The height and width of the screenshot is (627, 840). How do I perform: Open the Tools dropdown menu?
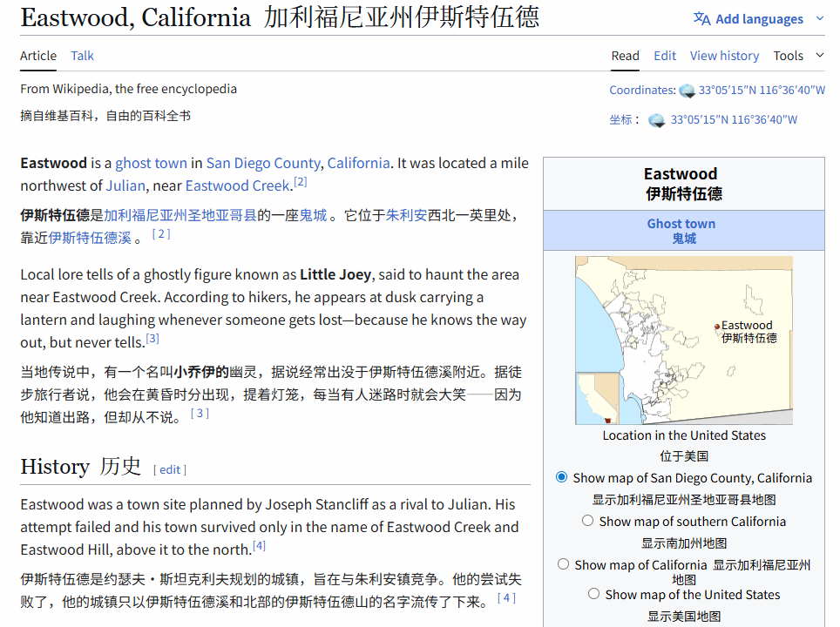(797, 56)
